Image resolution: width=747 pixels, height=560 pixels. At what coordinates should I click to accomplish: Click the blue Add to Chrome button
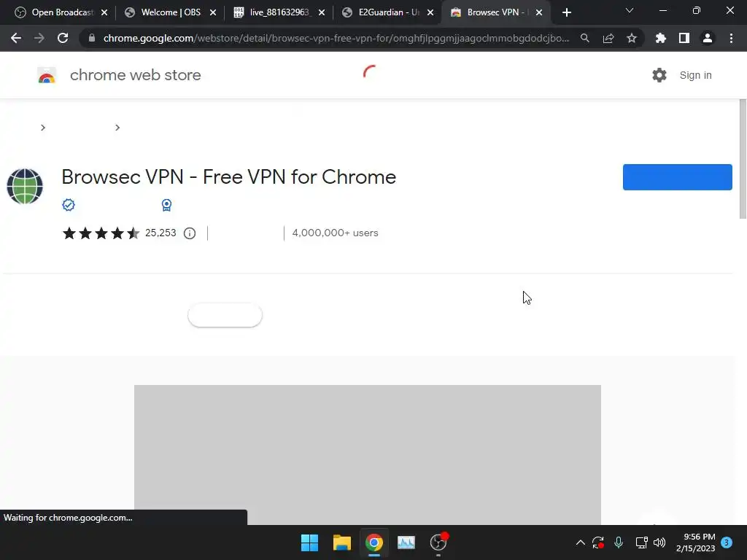[678, 177]
